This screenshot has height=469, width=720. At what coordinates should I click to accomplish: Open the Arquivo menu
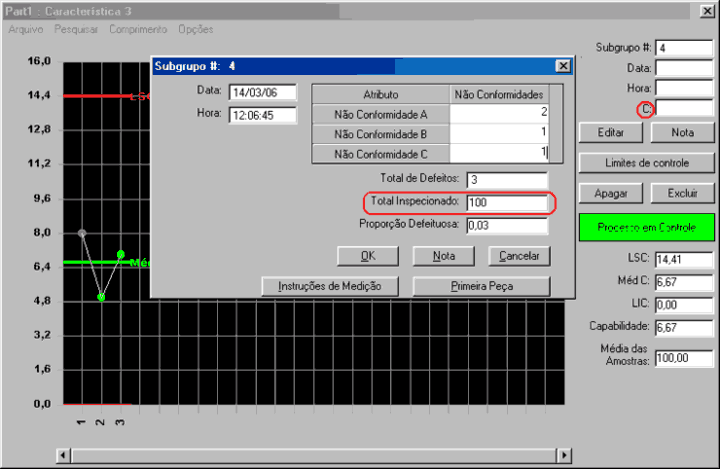[x=26, y=29]
